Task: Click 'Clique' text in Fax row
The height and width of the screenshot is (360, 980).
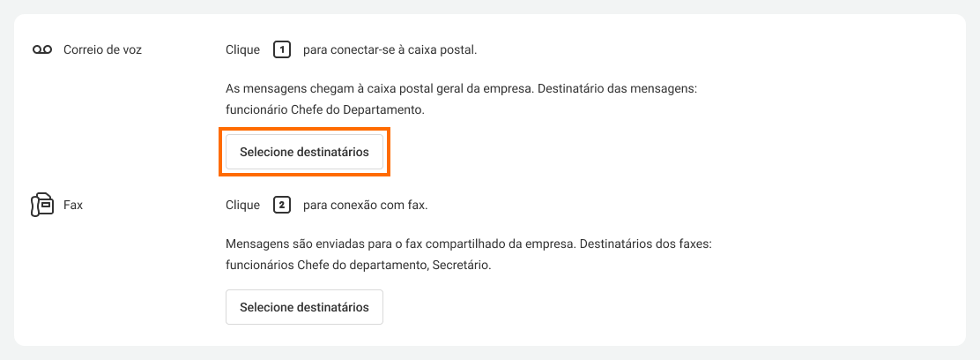Action: tap(242, 206)
